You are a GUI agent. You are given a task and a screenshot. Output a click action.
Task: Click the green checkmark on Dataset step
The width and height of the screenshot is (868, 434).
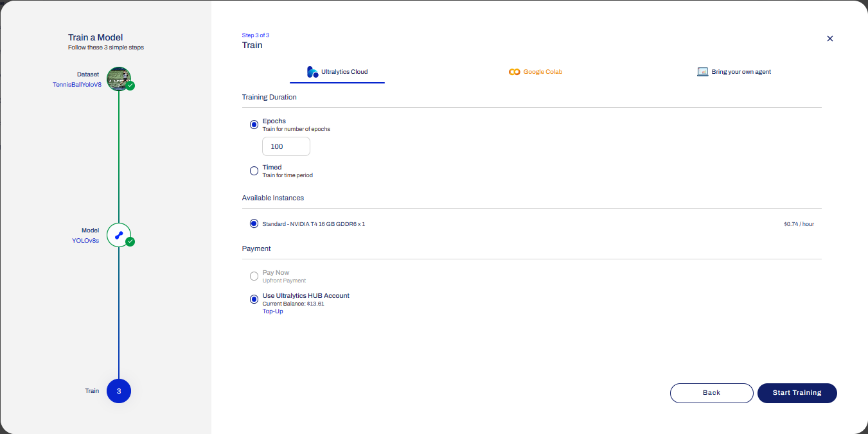[130, 85]
